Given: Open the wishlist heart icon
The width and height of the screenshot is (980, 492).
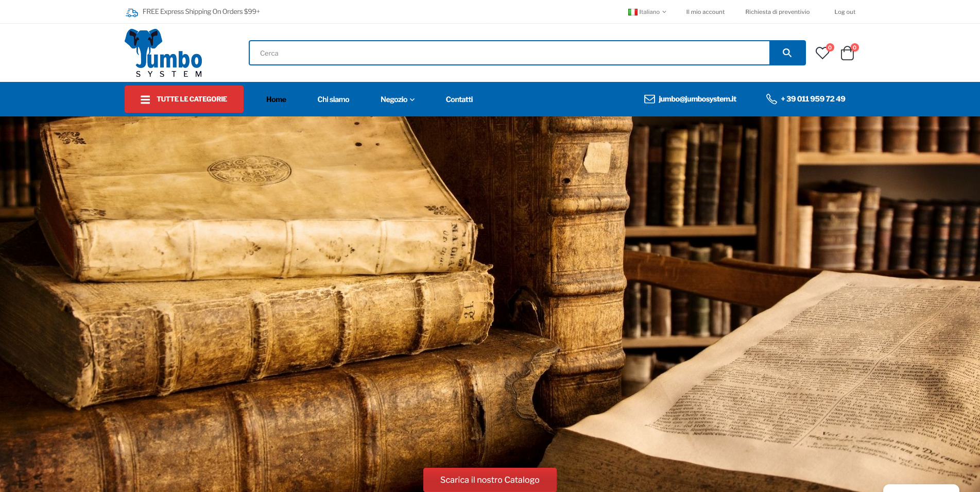Looking at the screenshot, I should coord(822,53).
